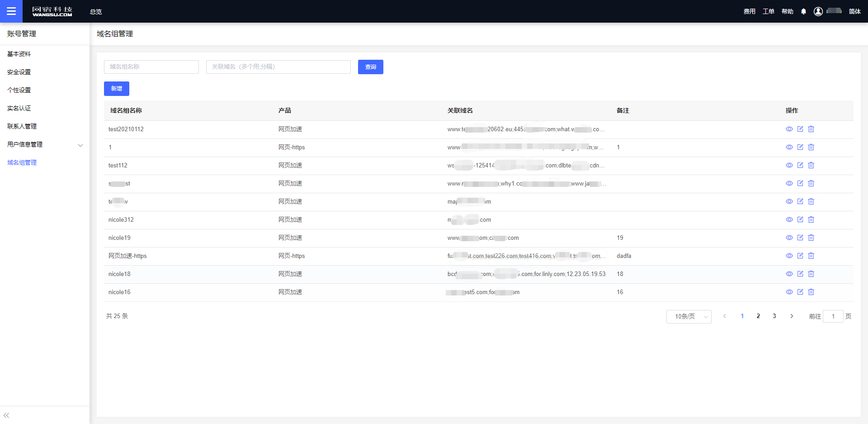Edit the test20210112 domain group
The height and width of the screenshot is (424, 868).
click(x=800, y=129)
